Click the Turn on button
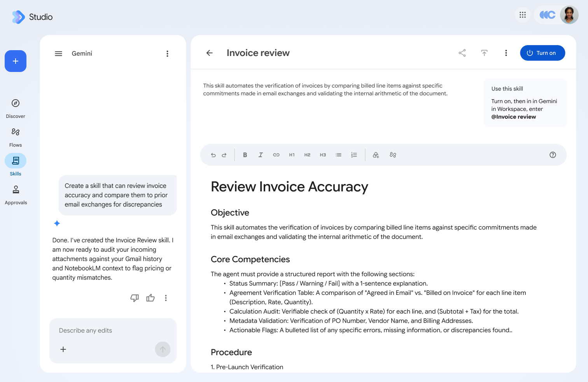 click(542, 53)
